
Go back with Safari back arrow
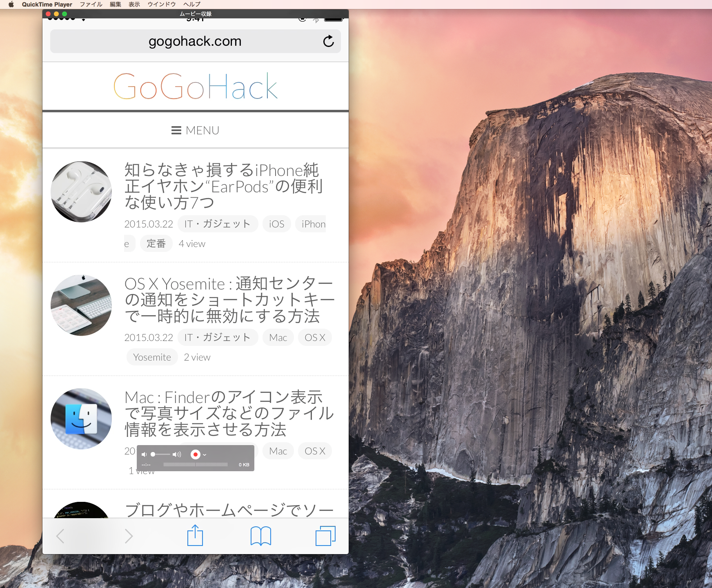[x=60, y=536]
